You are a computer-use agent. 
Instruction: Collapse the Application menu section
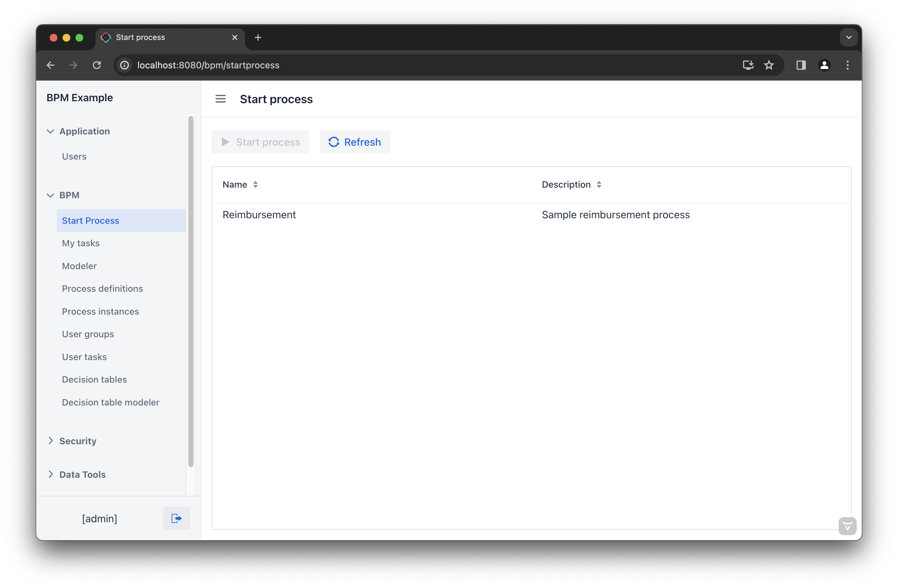tap(51, 131)
